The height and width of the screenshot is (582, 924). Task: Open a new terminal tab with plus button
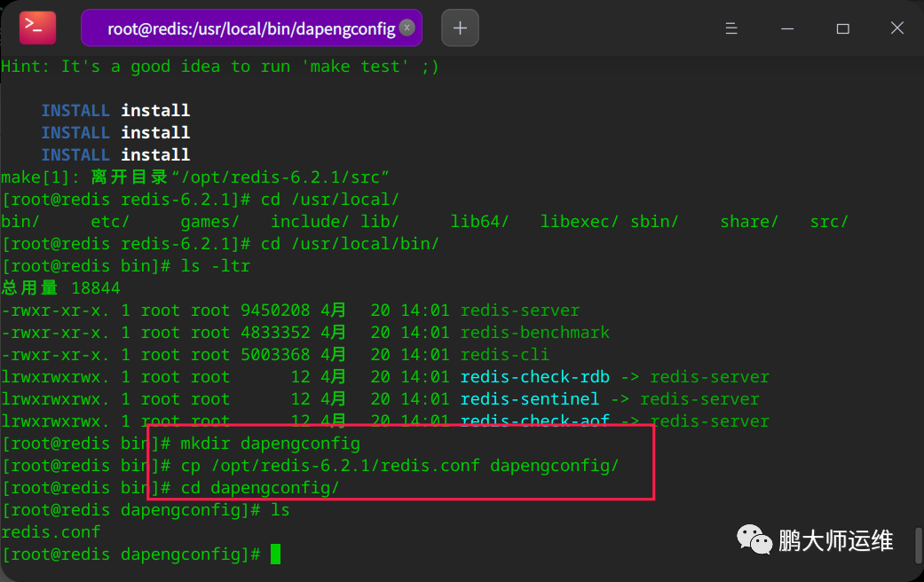coord(461,28)
